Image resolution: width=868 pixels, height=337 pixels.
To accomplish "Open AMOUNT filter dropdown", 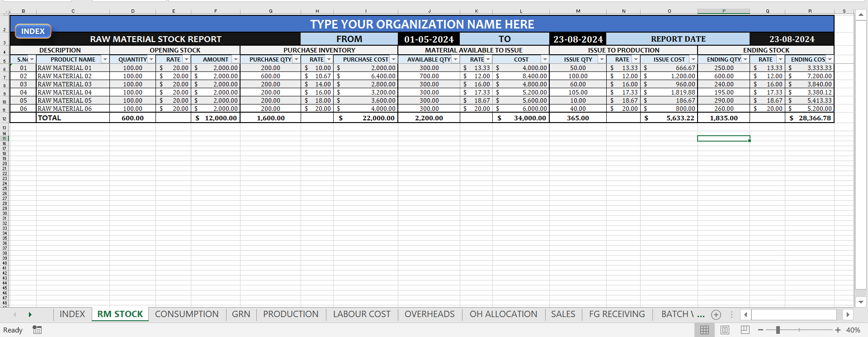I will tap(236, 59).
